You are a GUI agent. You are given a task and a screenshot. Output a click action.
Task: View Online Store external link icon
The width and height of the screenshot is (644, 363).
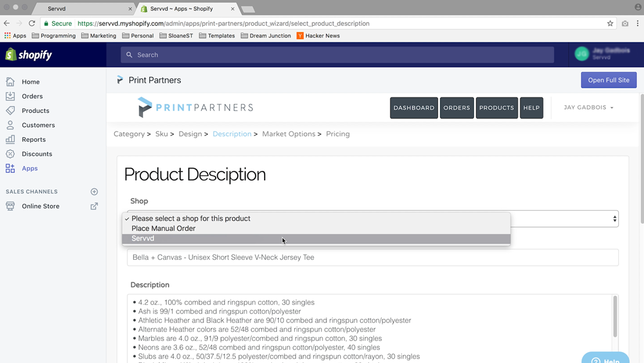coord(94,206)
